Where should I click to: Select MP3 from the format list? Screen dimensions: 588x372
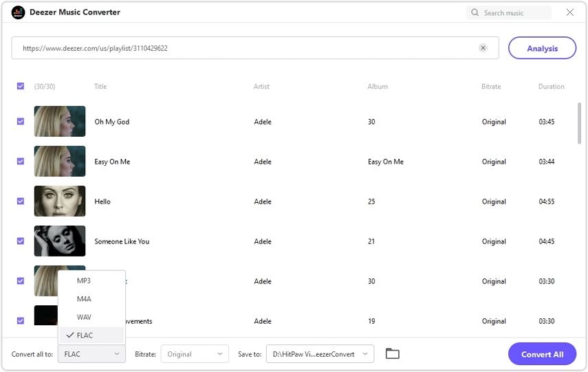(84, 281)
